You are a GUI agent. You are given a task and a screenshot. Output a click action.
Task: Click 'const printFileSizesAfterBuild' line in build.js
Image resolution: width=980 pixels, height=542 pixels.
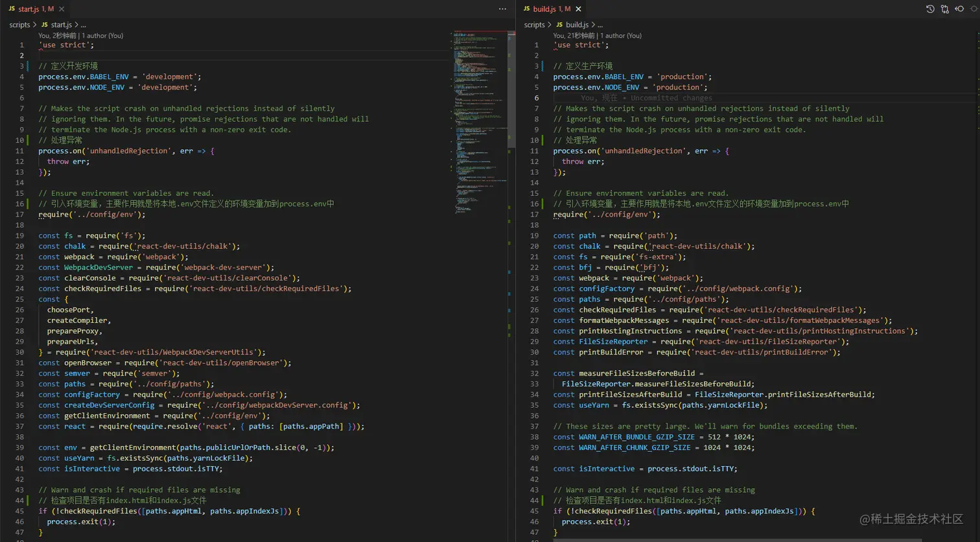[714, 394]
